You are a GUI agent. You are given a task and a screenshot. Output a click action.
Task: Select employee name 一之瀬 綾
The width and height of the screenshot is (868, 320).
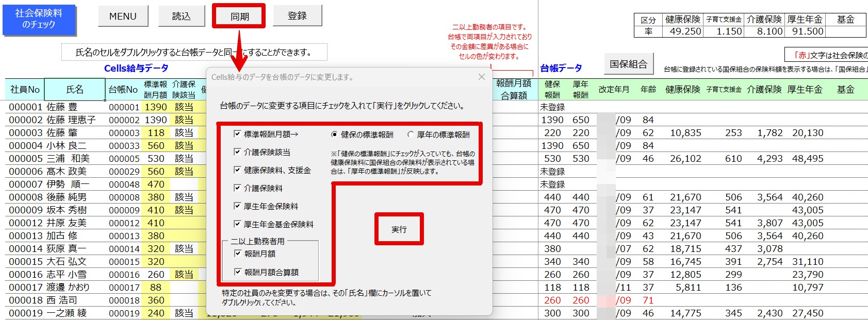[67, 313]
